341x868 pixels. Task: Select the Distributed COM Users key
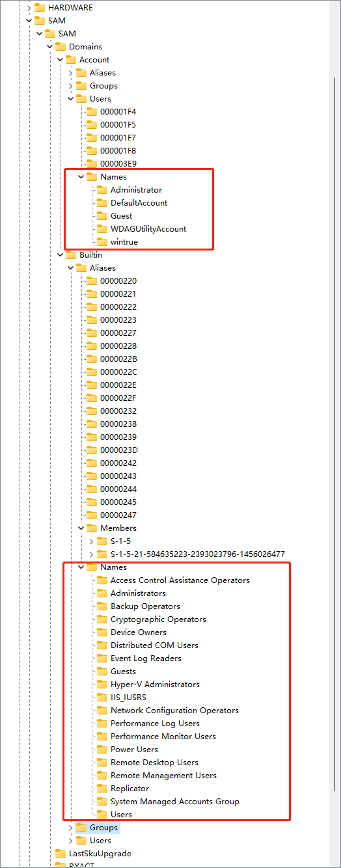tap(154, 645)
